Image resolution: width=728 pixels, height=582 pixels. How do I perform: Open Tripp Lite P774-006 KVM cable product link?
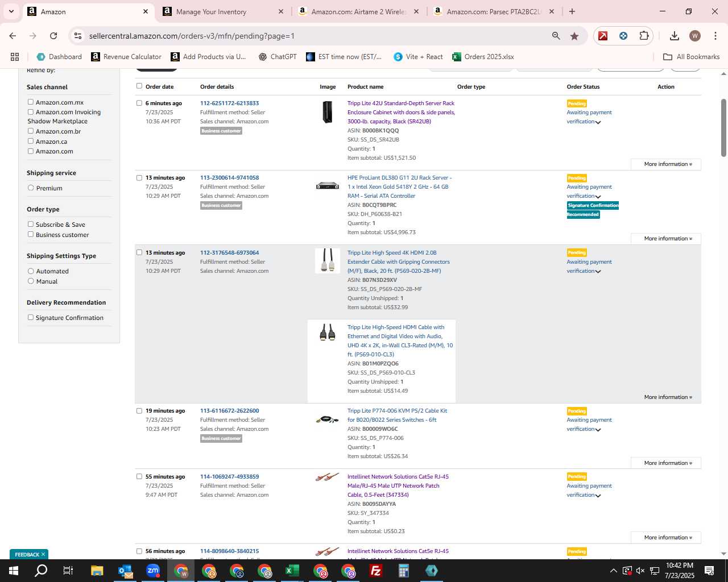(397, 415)
